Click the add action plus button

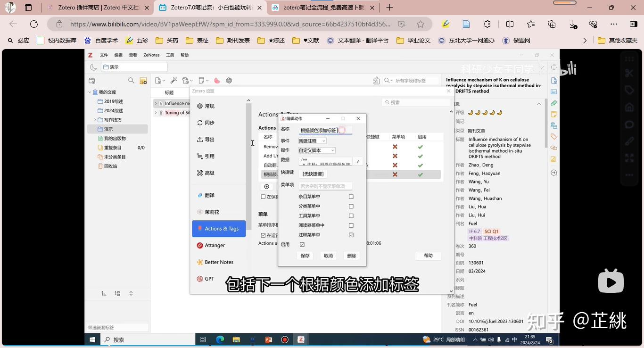click(267, 187)
